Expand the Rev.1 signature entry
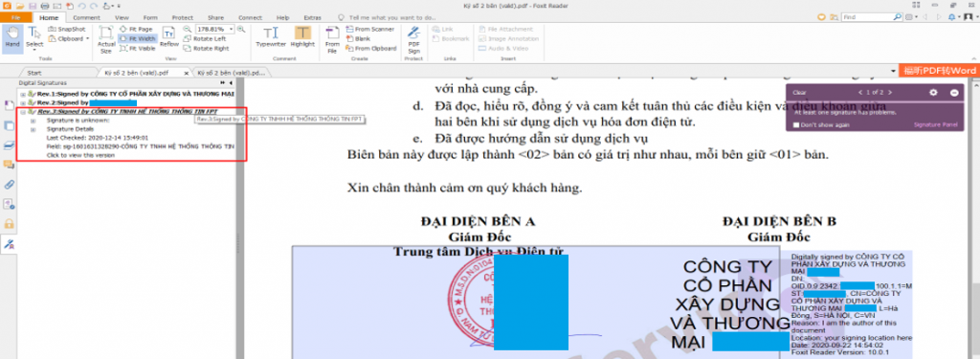This screenshot has width=980, height=359. [23, 94]
